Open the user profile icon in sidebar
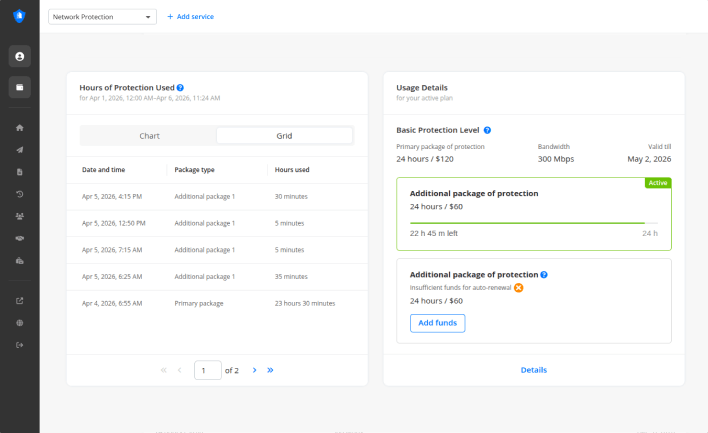 [x=20, y=56]
